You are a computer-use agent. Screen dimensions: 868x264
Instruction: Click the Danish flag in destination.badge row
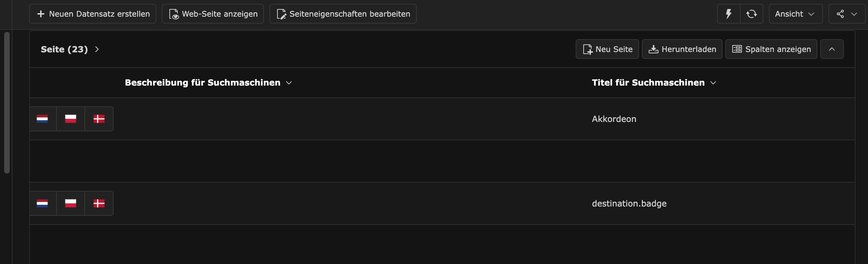[x=99, y=204]
